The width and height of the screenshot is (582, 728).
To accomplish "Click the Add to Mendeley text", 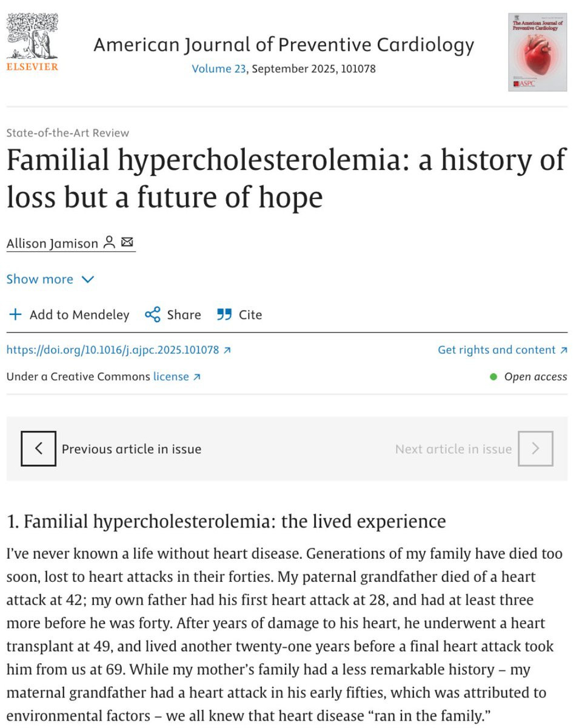I will [79, 315].
